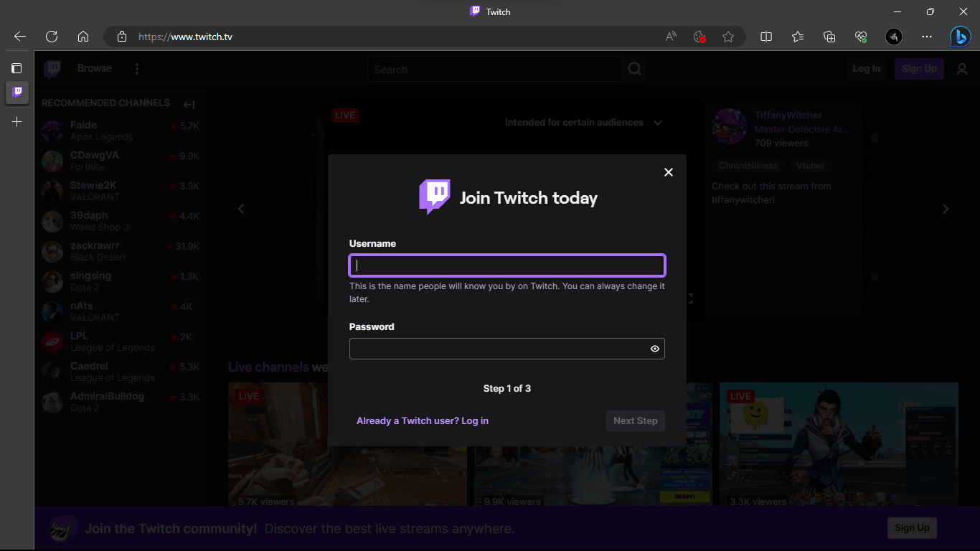Click the Twitch Search box
Viewport: 980px width, 551px height.
(x=495, y=69)
